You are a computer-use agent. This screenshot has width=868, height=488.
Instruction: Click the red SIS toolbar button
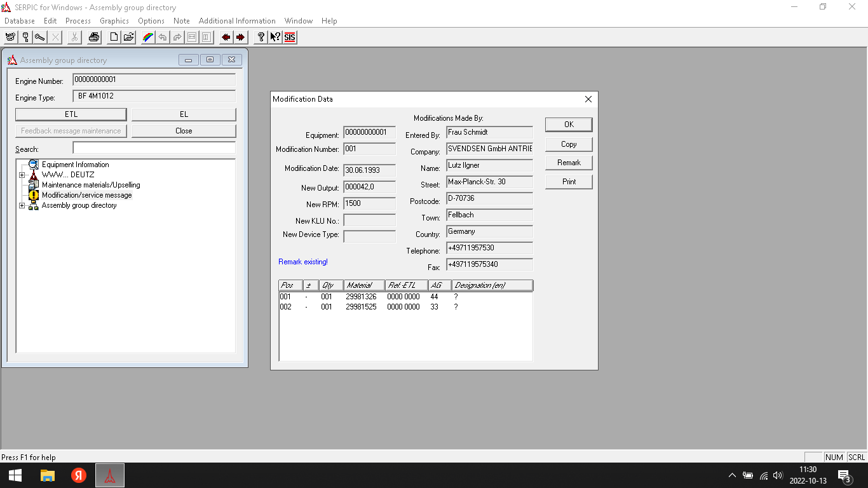(x=290, y=37)
